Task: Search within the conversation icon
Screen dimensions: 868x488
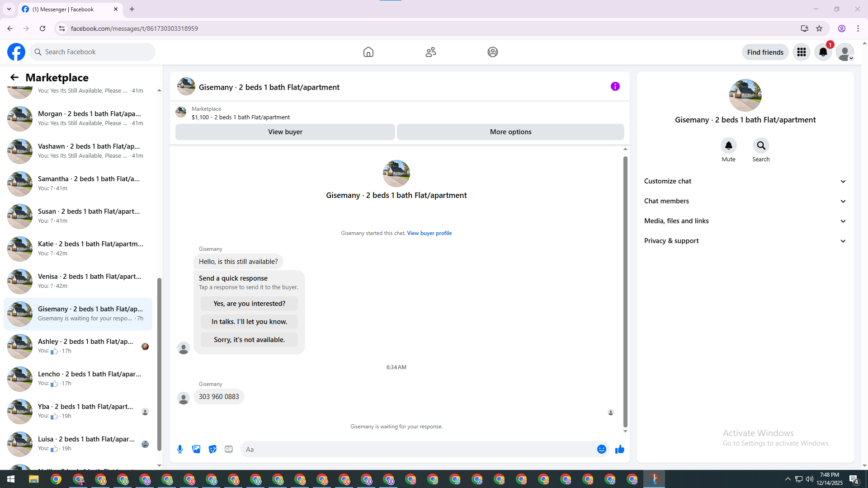Action: [761, 145]
